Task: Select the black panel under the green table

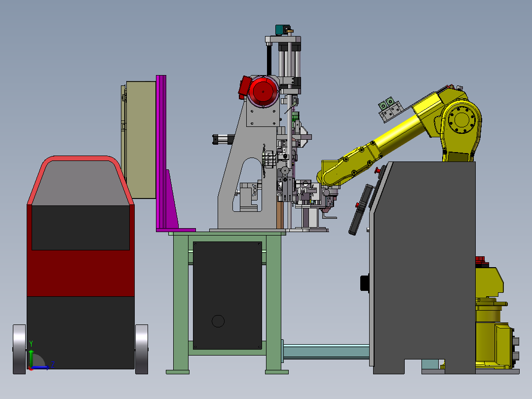Action: click(x=228, y=295)
